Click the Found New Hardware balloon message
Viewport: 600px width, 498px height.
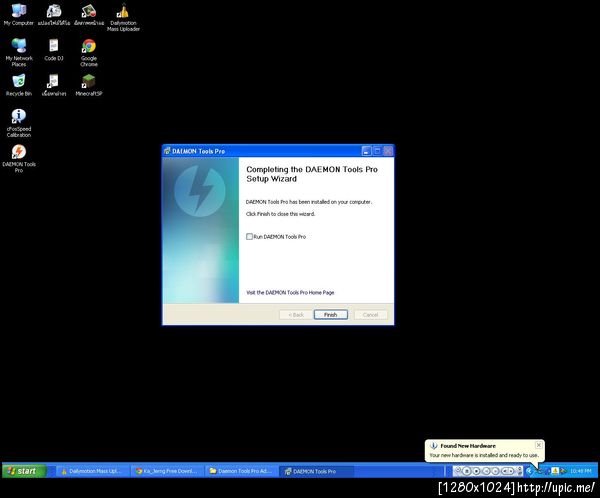[484, 455]
